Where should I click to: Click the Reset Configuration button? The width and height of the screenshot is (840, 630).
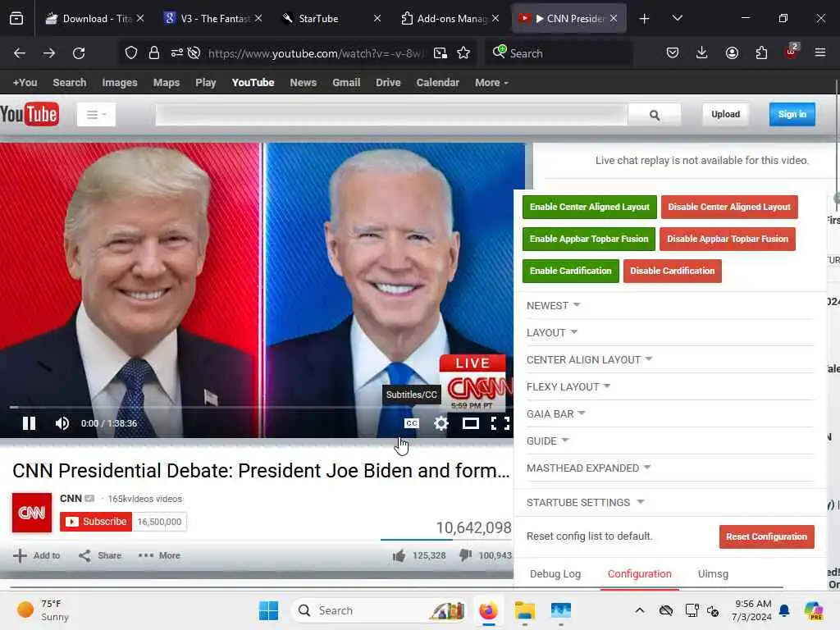click(x=767, y=536)
